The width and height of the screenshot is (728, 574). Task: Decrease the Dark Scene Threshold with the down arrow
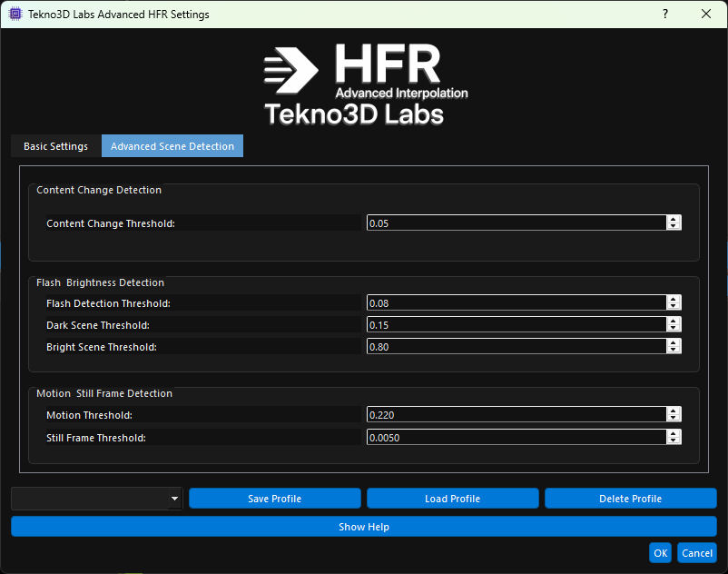click(674, 328)
